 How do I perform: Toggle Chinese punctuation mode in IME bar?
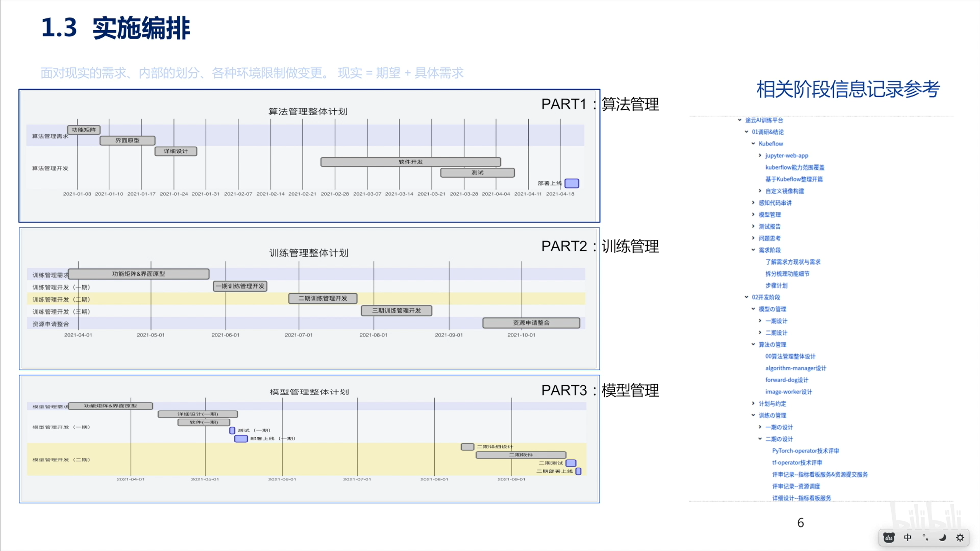(x=925, y=538)
